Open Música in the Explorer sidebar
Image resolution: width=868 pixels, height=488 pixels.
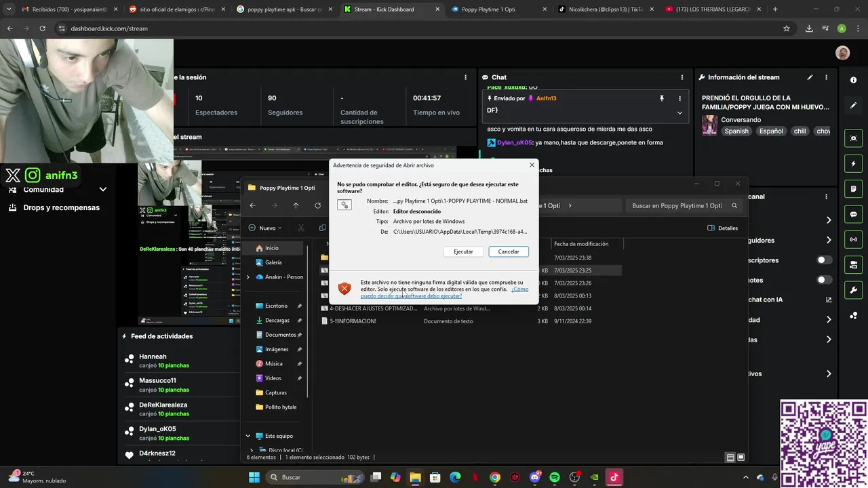(273, 363)
